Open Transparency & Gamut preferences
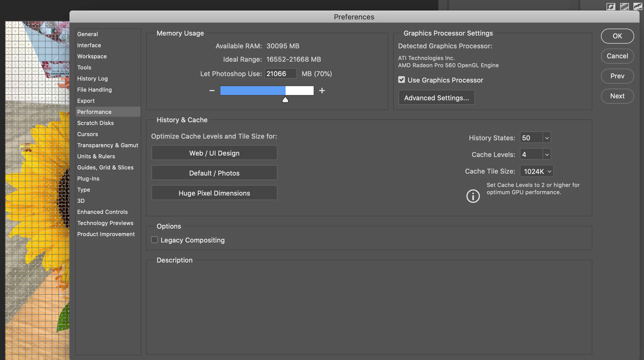Image resolution: width=644 pixels, height=360 pixels. point(108,145)
